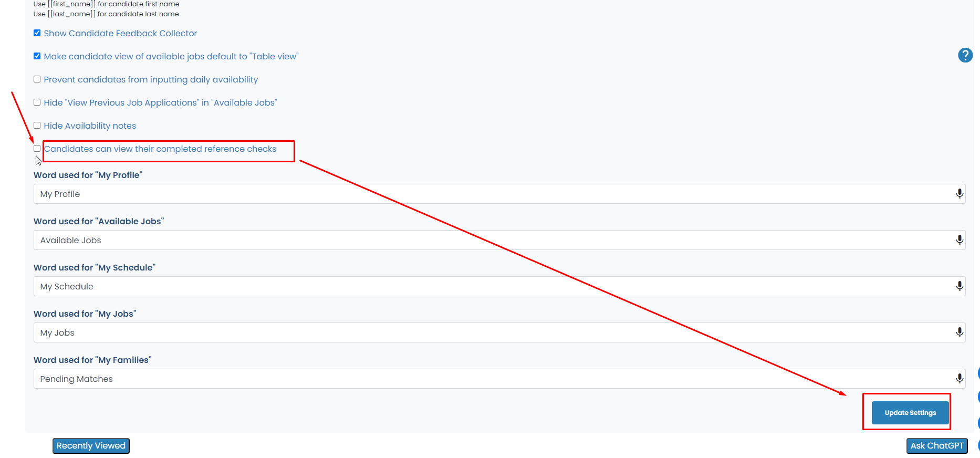This screenshot has height=458, width=980.
Task: Click microphone icon in Pending Matches field
Action: pyautogui.click(x=960, y=379)
